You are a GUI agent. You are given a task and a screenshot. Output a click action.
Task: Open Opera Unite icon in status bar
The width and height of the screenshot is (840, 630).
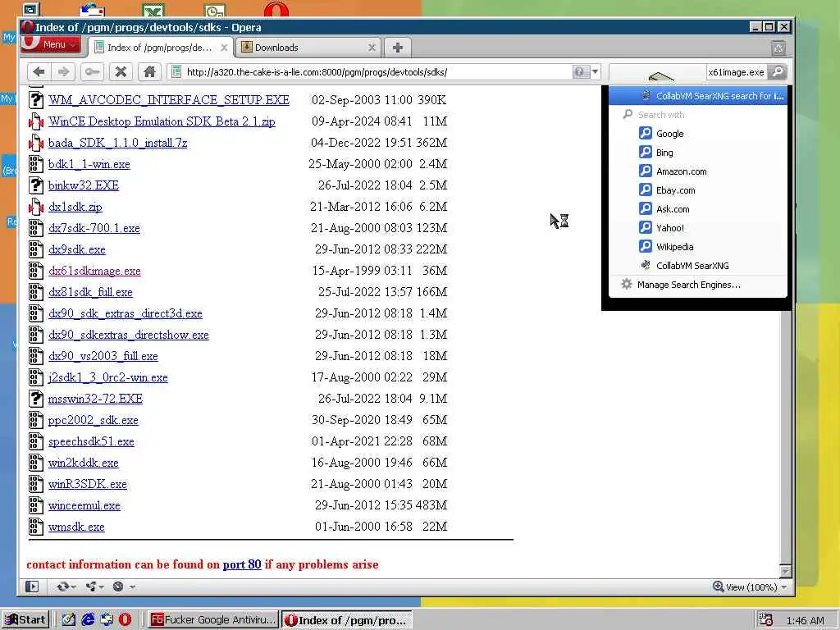(x=94, y=587)
